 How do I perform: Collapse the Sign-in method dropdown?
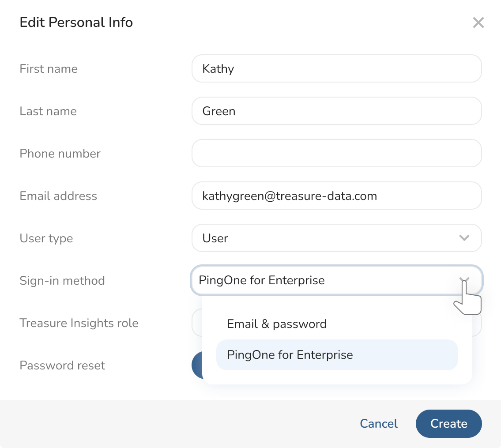click(464, 280)
